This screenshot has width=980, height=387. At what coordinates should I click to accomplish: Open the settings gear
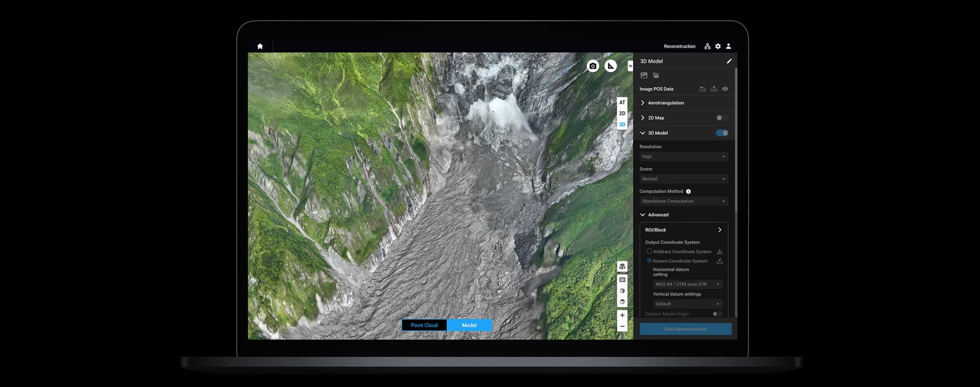point(718,46)
